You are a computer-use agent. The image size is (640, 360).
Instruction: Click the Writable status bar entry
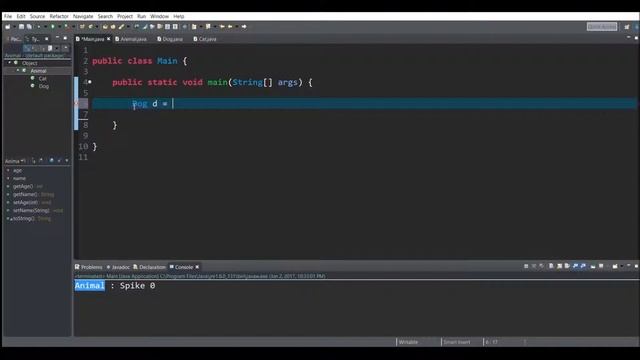coord(408,342)
